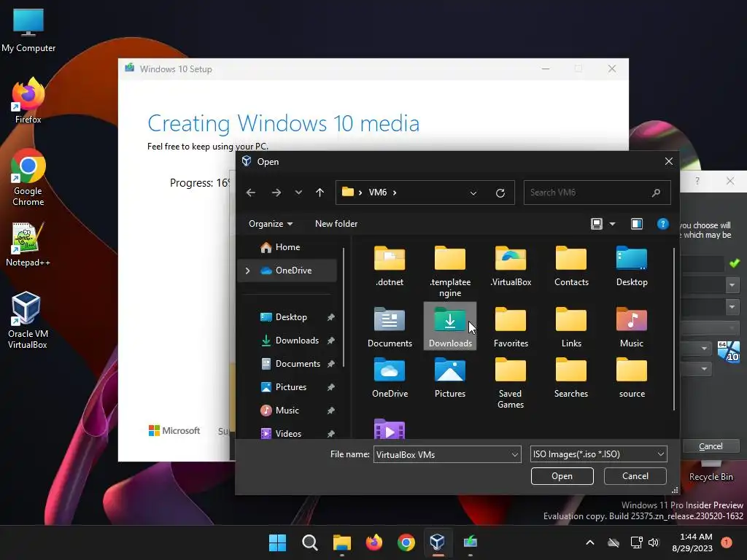Screen dimensions: 747x560
Task: Expand the File name combo box
Action: [514, 455]
